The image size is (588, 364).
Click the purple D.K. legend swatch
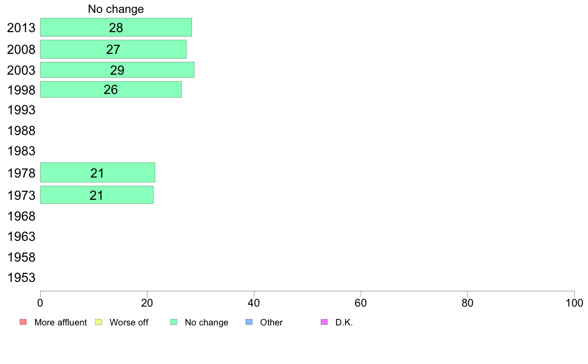coord(324,322)
